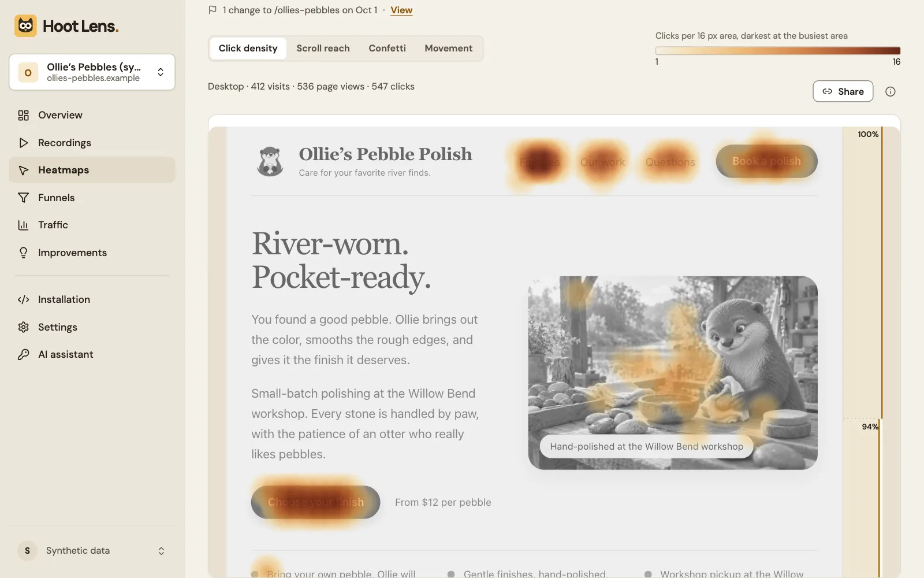
Task: Expand the Ollie's Pebbles site selector
Action: coord(92,72)
